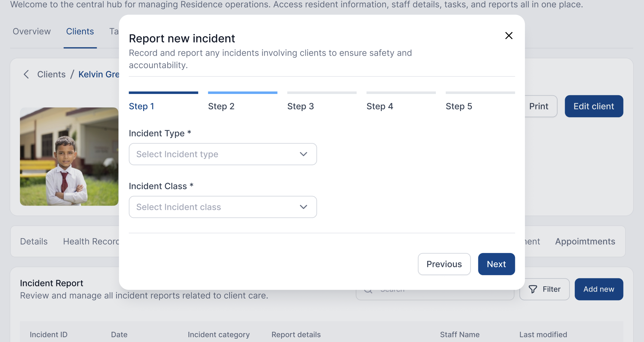Expand the Incident Type dropdown chevron
The width and height of the screenshot is (644, 342).
pos(304,154)
